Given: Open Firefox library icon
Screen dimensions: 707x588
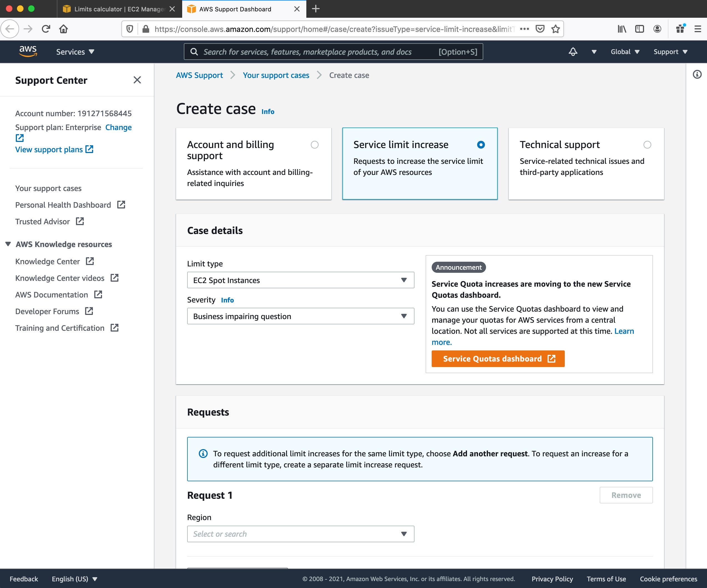Looking at the screenshot, I should click(x=622, y=29).
